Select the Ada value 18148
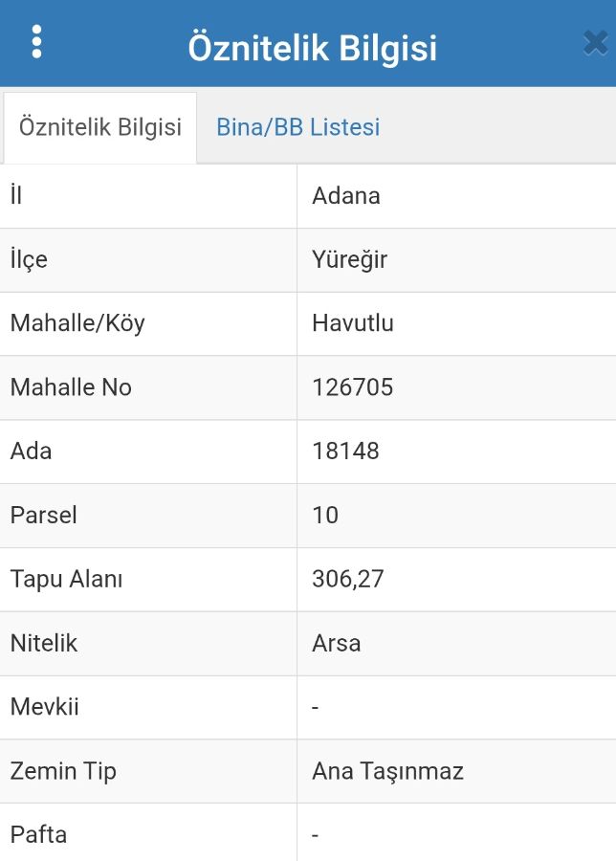Screen dimensions: 616x861 346,452
